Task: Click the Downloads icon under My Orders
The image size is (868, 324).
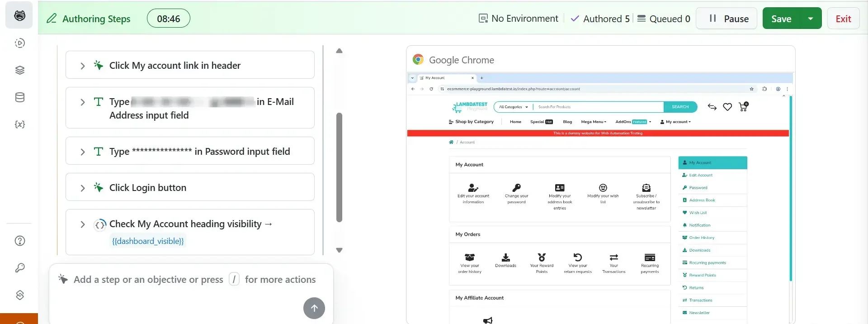Action: [506, 257]
